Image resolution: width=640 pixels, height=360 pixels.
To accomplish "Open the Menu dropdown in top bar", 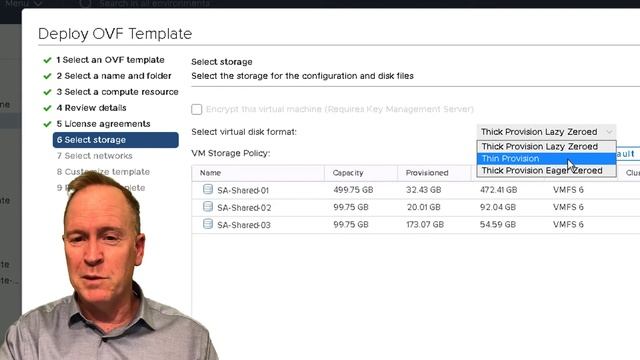I will pyautogui.click(x=23, y=4).
